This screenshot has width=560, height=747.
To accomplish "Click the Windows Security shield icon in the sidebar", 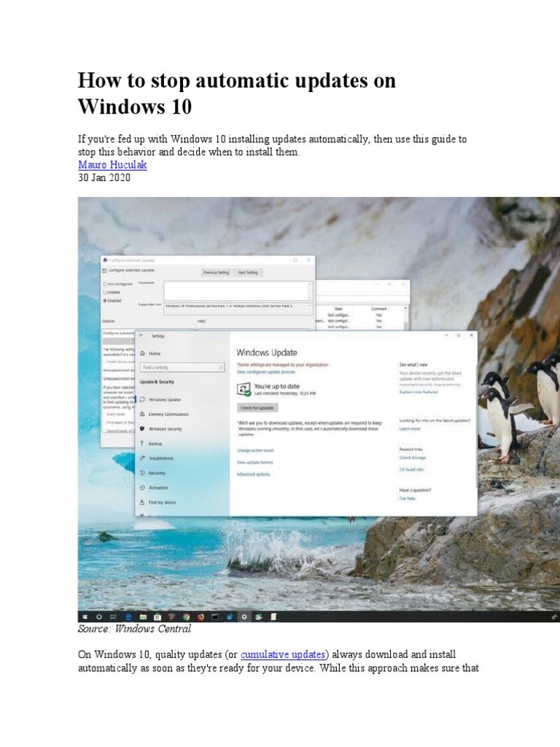I will (142, 429).
